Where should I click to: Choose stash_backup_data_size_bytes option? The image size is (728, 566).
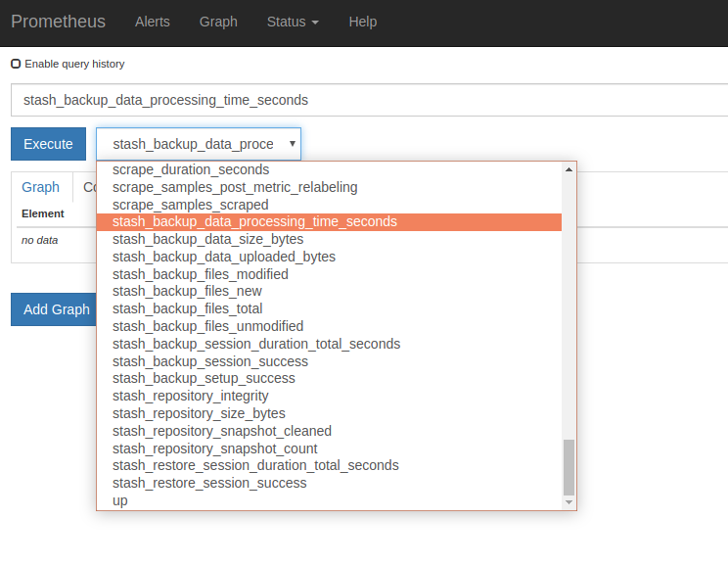(x=207, y=239)
